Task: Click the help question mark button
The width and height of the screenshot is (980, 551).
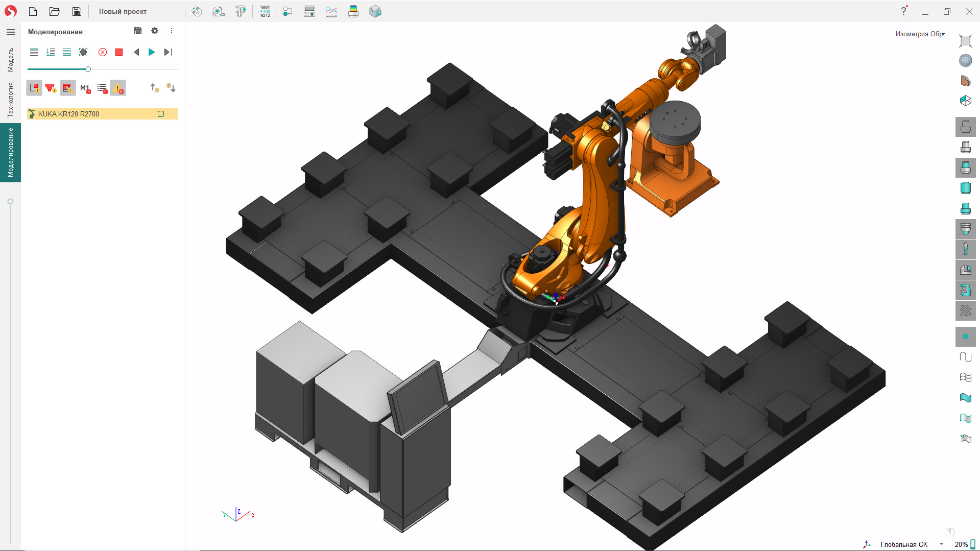Action: pyautogui.click(x=903, y=11)
